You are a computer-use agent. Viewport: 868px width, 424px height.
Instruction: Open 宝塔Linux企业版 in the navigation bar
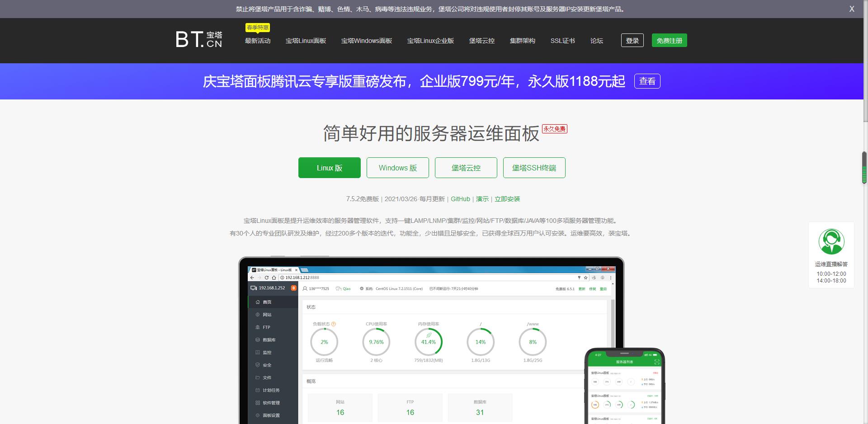click(430, 41)
